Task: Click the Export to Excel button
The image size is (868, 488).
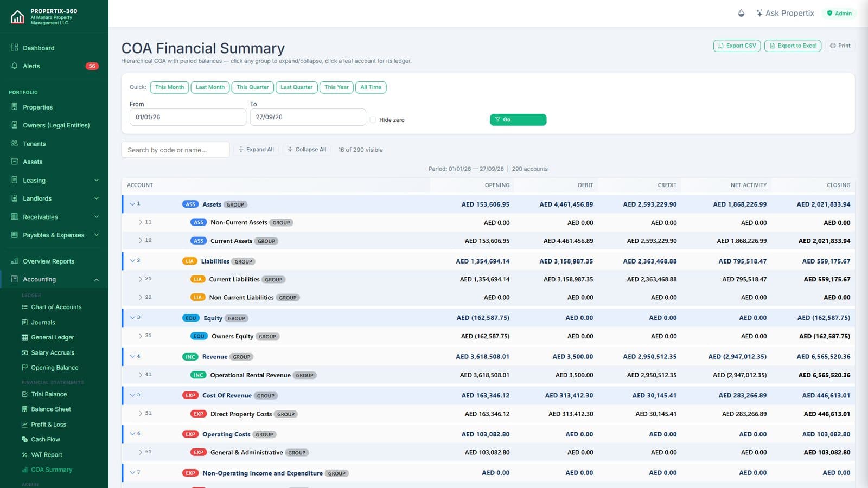Action: [x=793, y=46]
